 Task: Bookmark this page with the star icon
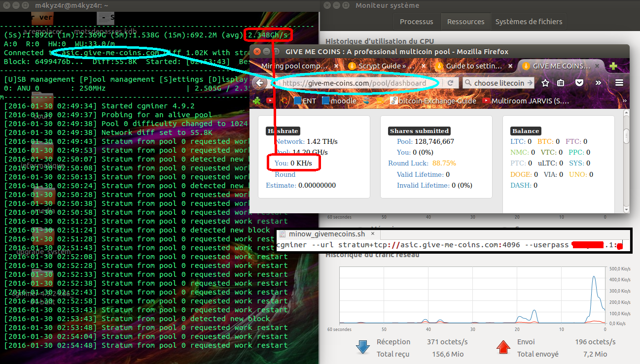(545, 83)
